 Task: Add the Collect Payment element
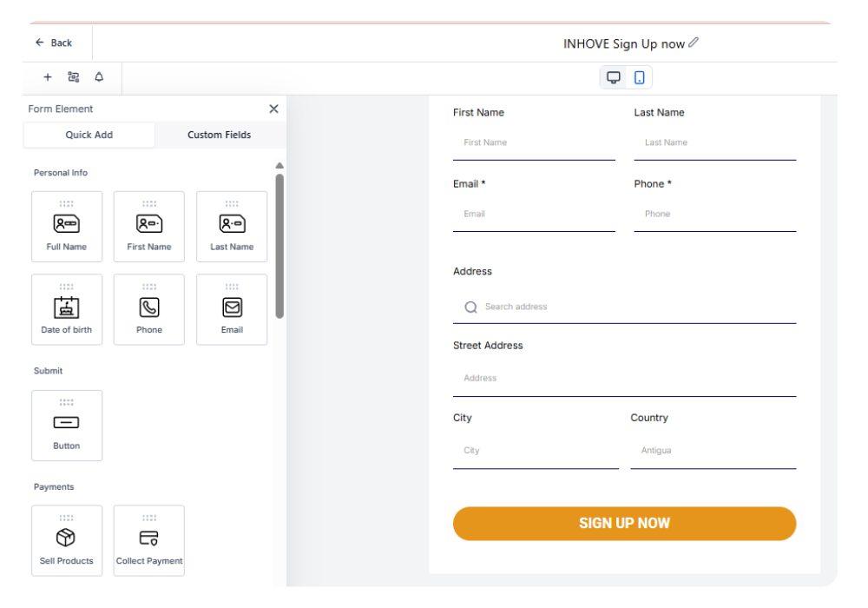[x=149, y=540]
